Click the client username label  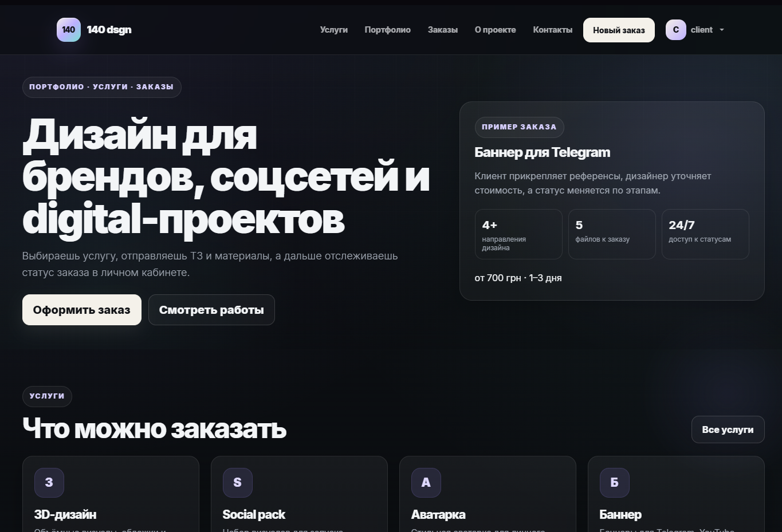click(x=702, y=30)
